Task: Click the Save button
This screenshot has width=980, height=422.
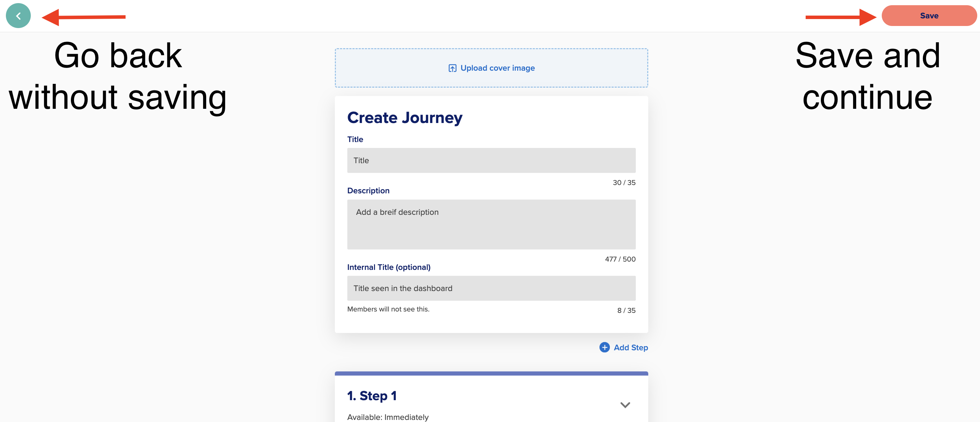Action: coord(929,16)
